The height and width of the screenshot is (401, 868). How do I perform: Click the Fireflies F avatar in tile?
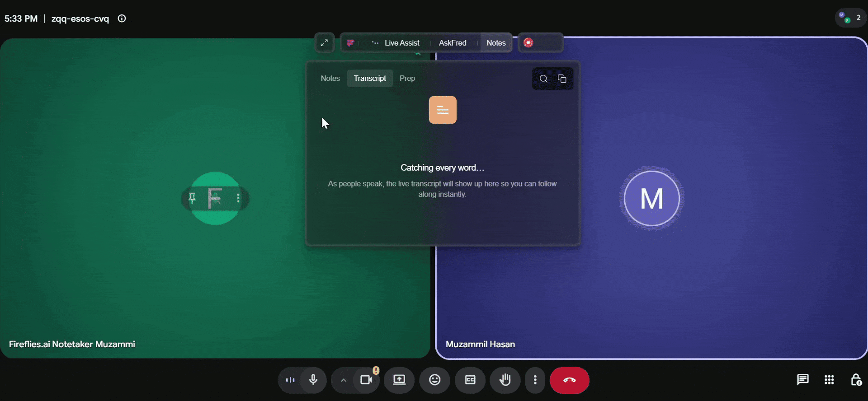(x=215, y=198)
